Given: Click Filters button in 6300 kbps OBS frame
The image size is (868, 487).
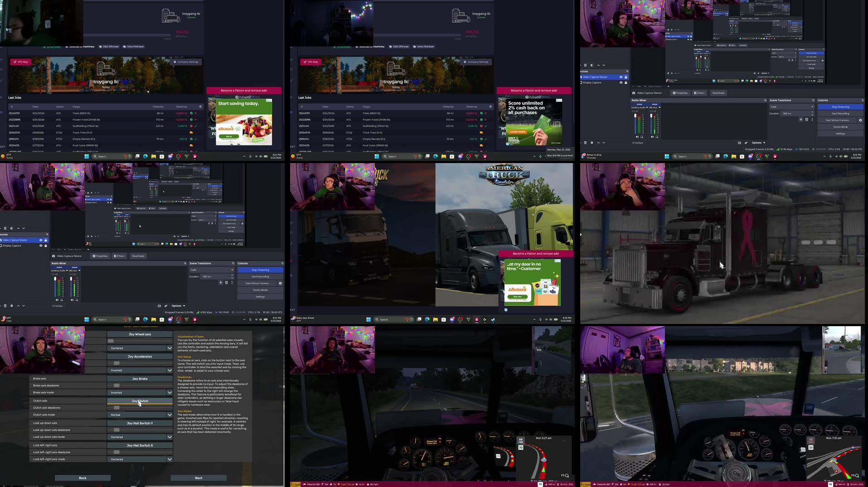Looking at the screenshot, I should [119, 256].
